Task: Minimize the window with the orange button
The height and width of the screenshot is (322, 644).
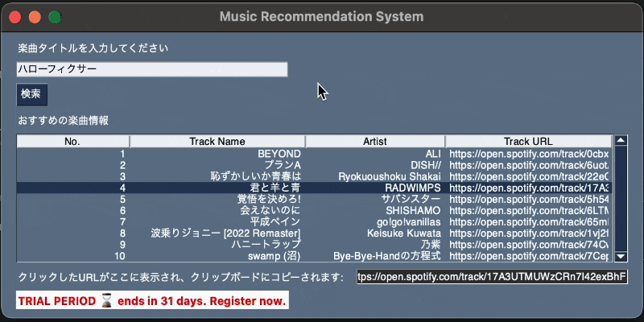Action: (35, 17)
